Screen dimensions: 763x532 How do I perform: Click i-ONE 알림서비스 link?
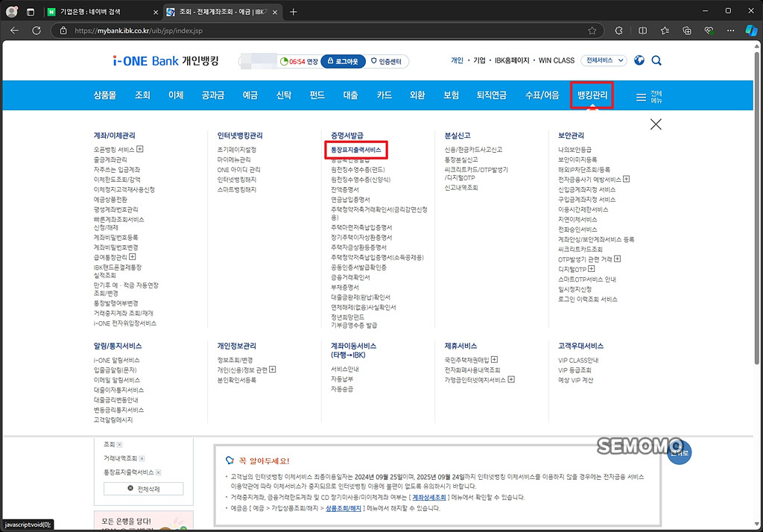[117, 360]
